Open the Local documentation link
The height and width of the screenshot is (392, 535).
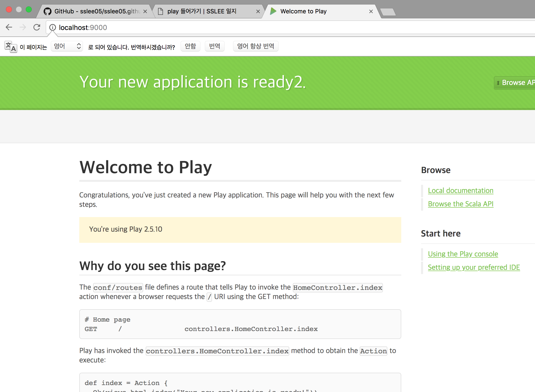click(460, 191)
